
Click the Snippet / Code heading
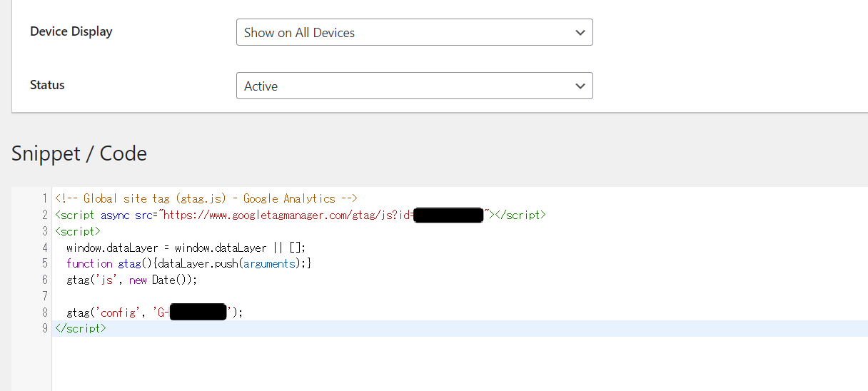(x=79, y=153)
